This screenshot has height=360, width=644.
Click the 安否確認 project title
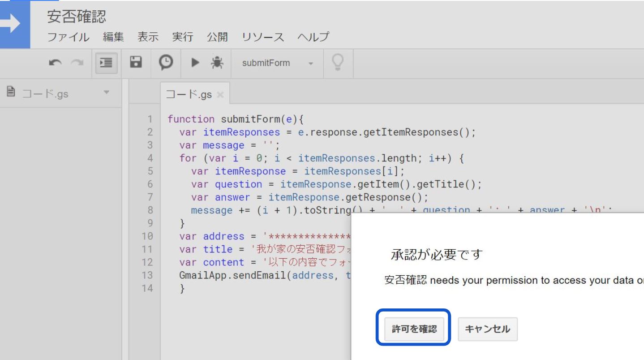[x=77, y=17]
